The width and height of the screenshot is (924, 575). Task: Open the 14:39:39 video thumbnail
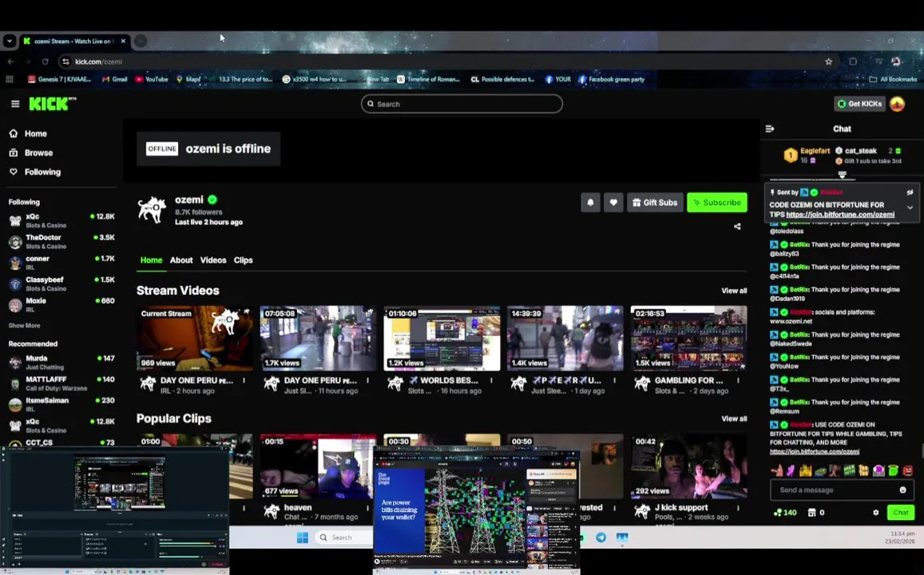tap(565, 338)
